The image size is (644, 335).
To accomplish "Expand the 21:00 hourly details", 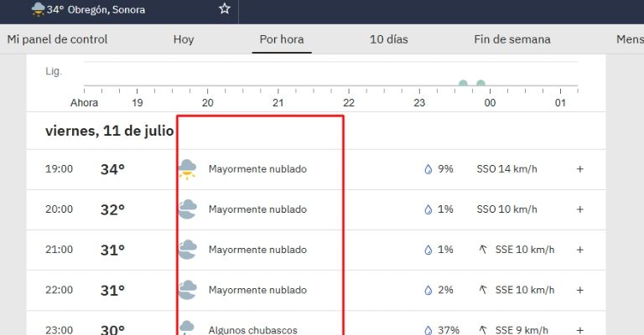I will [x=580, y=250].
